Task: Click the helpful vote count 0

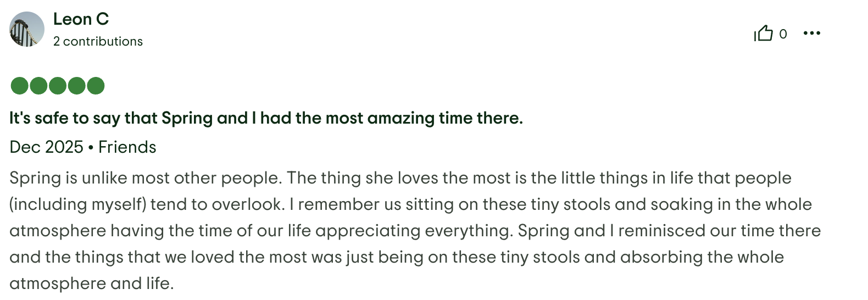Action: [x=783, y=34]
